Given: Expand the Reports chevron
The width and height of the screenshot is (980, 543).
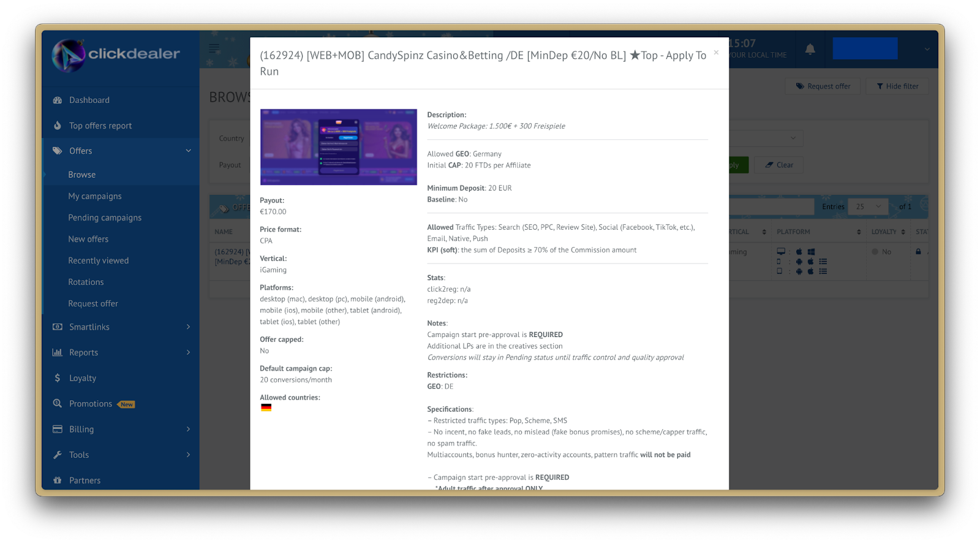Looking at the screenshot, I should [189, 352].
